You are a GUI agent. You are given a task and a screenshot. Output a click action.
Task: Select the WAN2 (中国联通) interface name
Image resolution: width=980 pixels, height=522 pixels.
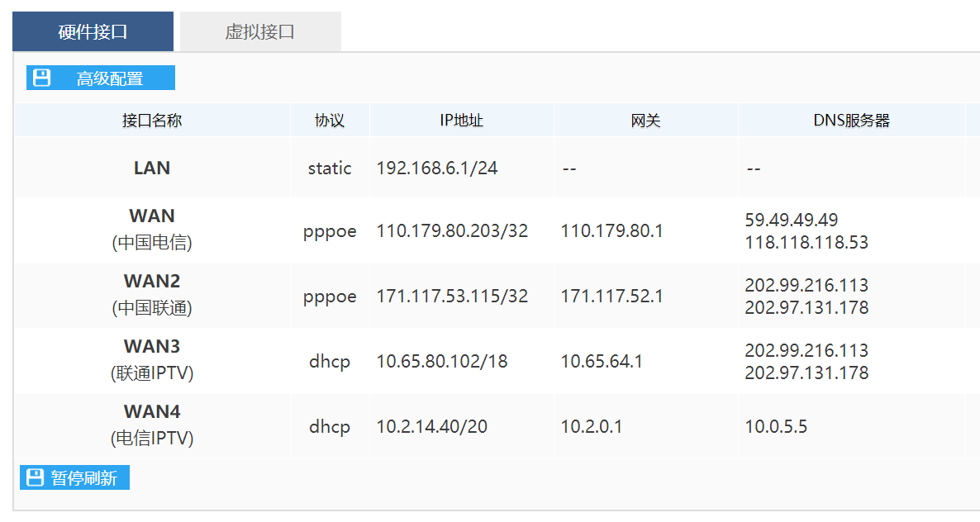click(152, 295)
